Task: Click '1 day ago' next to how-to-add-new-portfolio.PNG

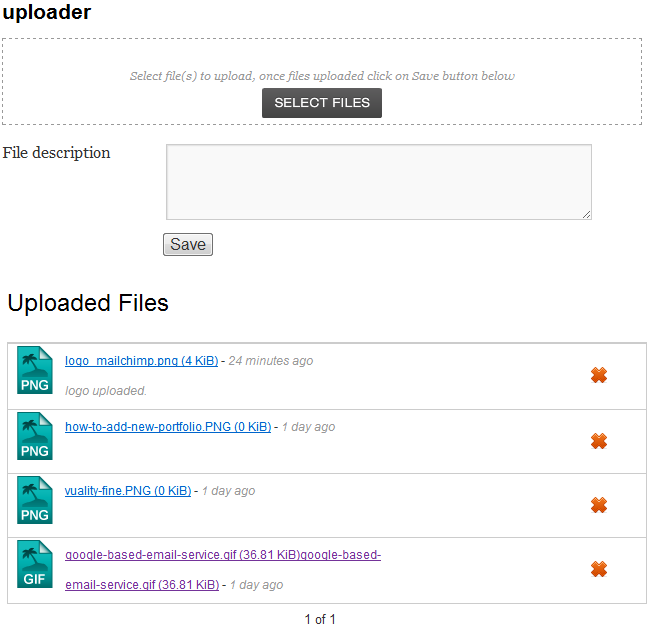Action: 308,427
